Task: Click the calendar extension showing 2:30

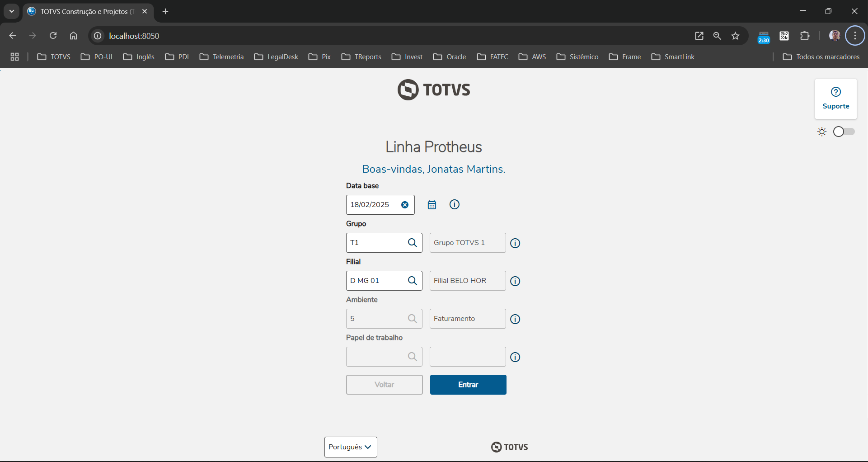Action: click(x=764, y=37)
